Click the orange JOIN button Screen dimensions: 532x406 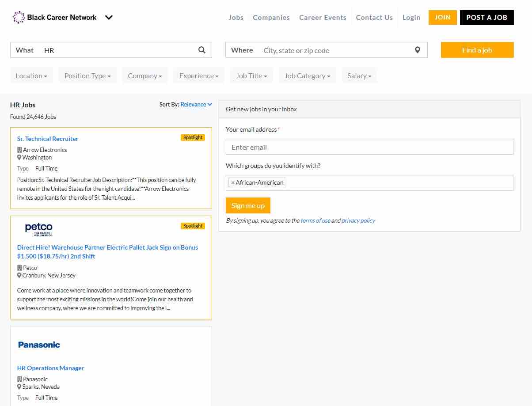click(x=443, y=17)
